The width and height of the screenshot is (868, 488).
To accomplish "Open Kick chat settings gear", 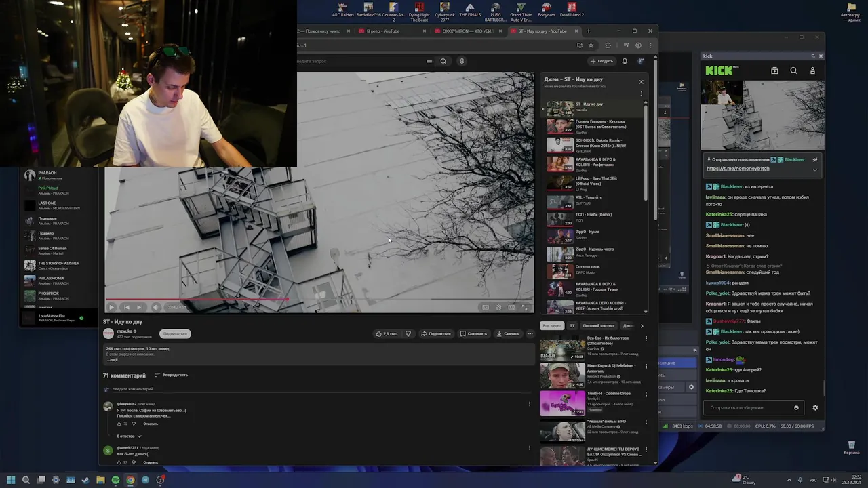I will click(815, 407).
